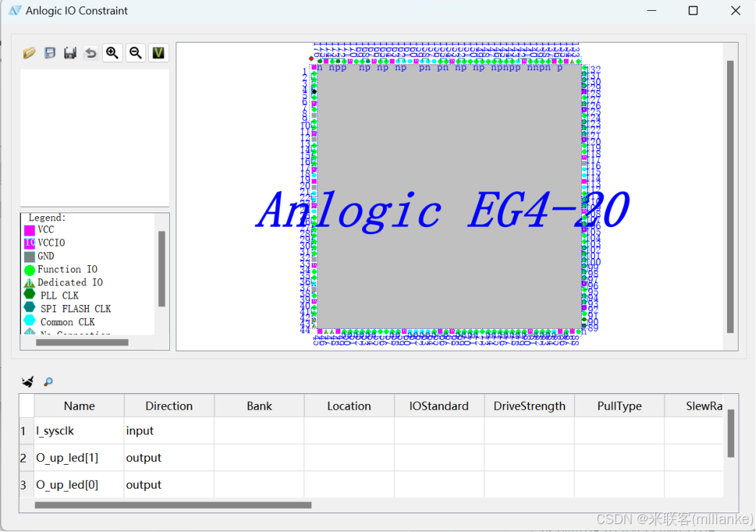This screenshot has width=756, height=532.
Task: Click the table horizontal scrollbar
Action: pos(173,505)
